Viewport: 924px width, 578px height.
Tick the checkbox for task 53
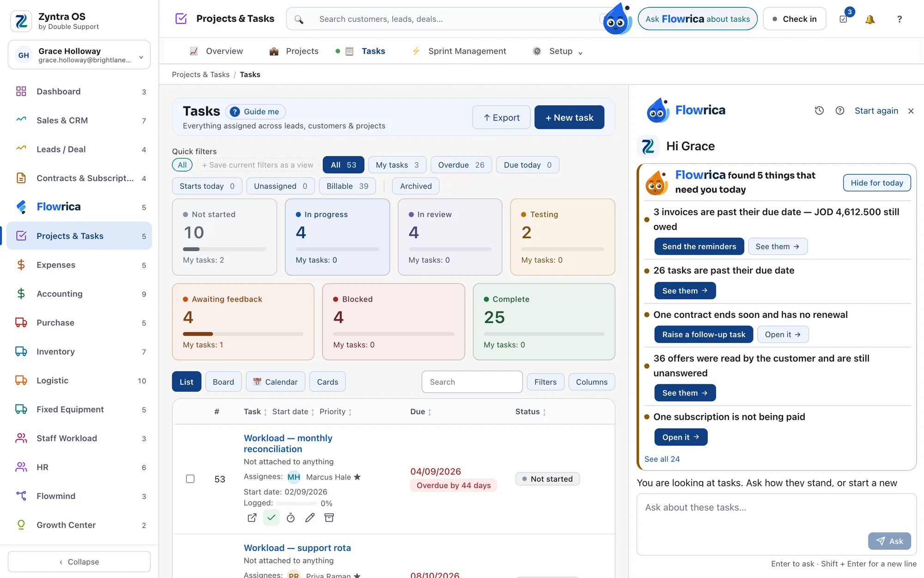[190, 479]
